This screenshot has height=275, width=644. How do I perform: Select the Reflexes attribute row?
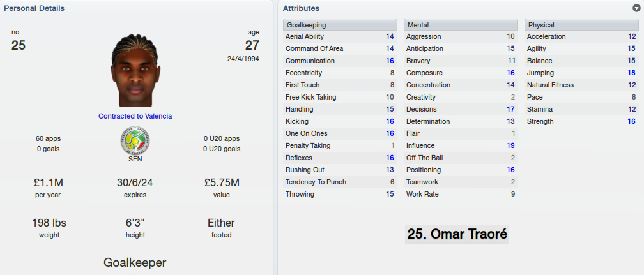pos(340,158)
